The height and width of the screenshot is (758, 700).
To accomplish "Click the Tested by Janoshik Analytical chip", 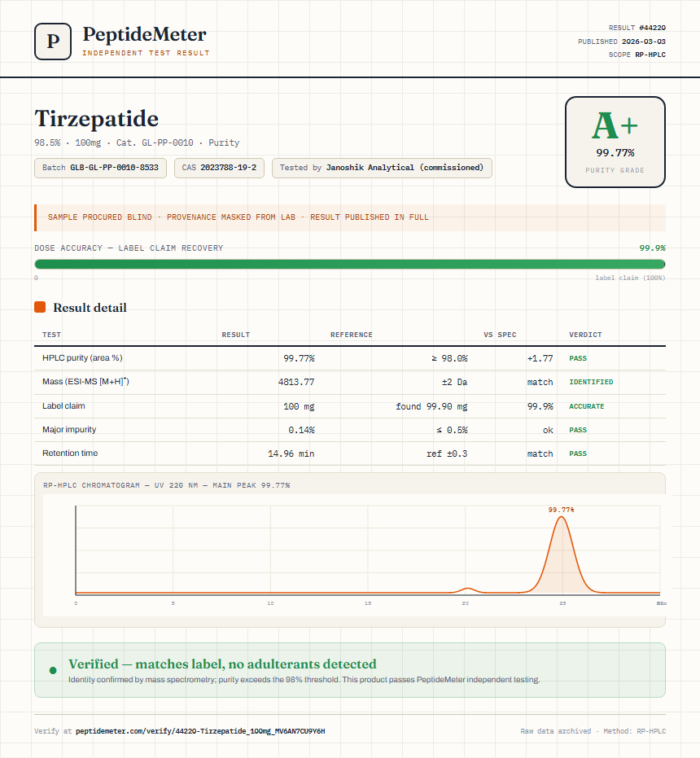I will click(x=382, y=168).
